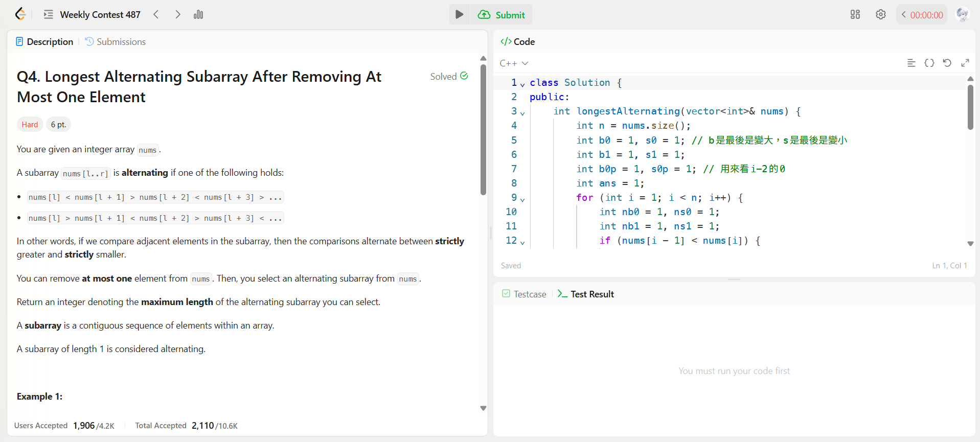
Task: Click the LeetCode logo icon
Action: (x=20, y=14)
